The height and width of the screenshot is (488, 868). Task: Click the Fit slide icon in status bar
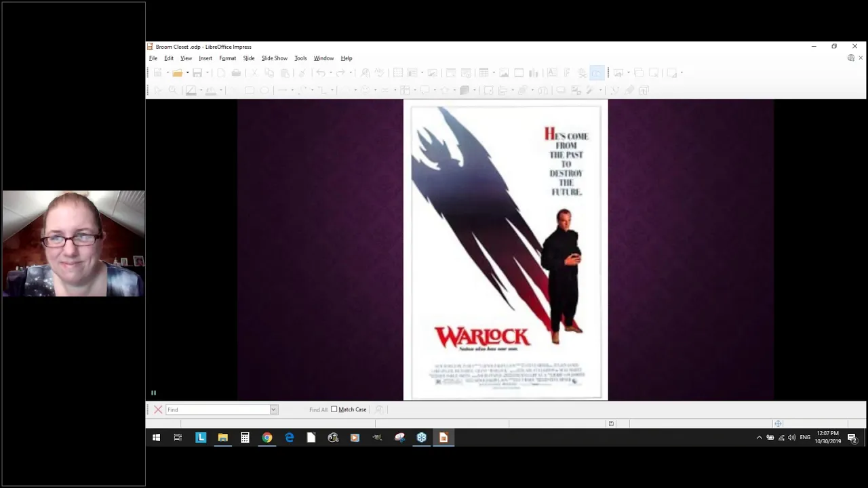pos(778,424)
